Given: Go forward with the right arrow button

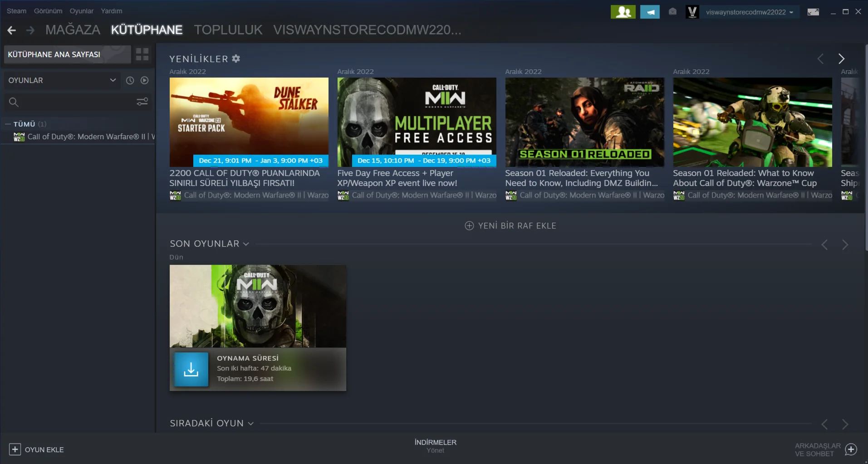Looking at the screenshot, I should click(x=30, y=30).
